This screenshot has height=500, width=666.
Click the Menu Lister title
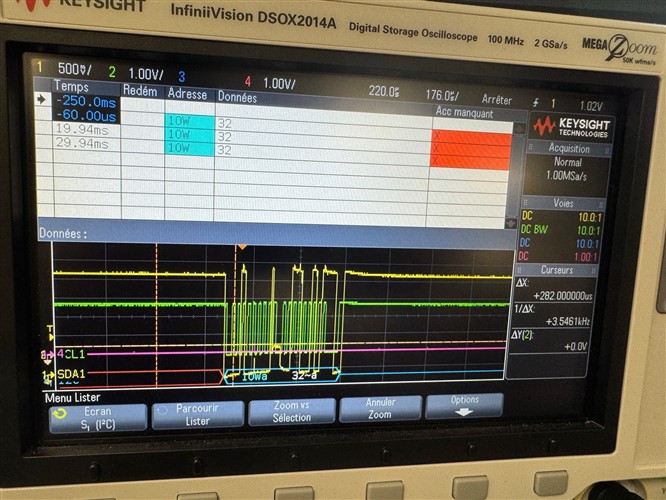click(x=72, y=398)
